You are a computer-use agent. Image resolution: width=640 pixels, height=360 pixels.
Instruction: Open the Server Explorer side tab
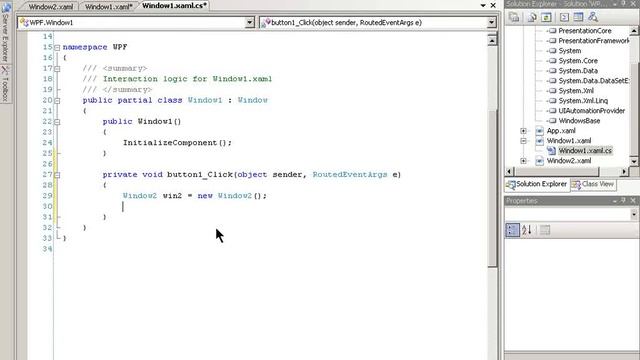click(x=5, y=33)
